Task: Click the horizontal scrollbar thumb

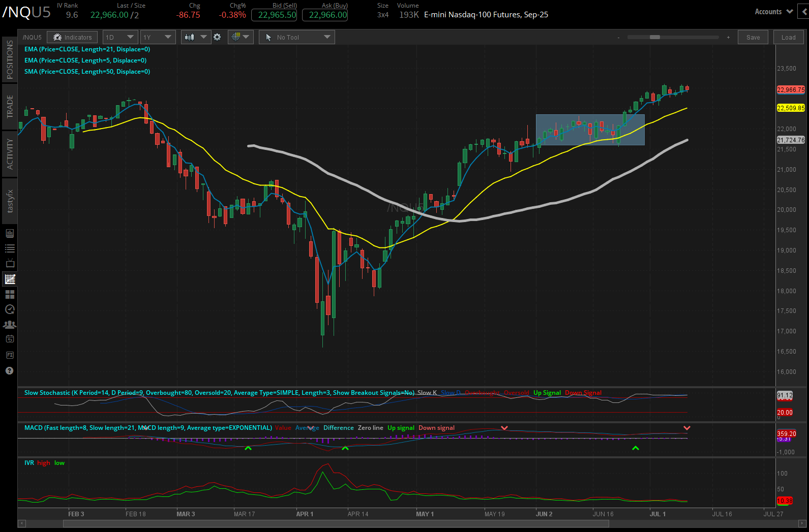Action: tap(336, 523)
